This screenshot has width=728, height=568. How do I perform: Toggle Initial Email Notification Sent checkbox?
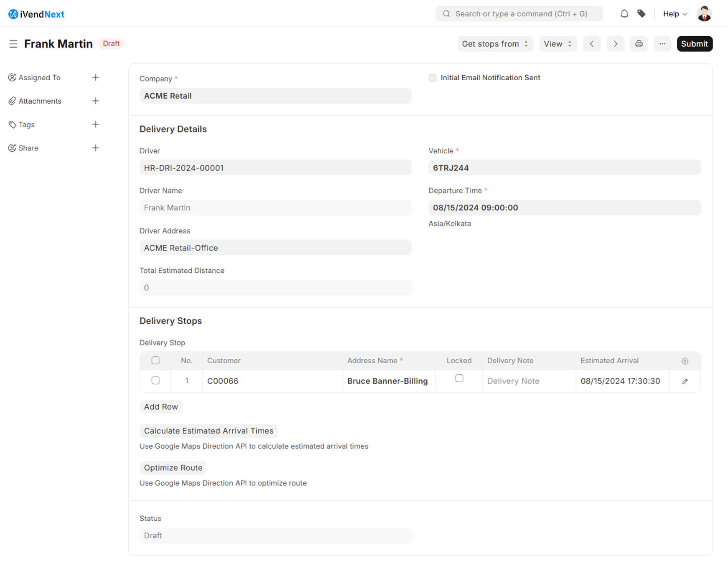pyautogui.click(x=433, y=78)
